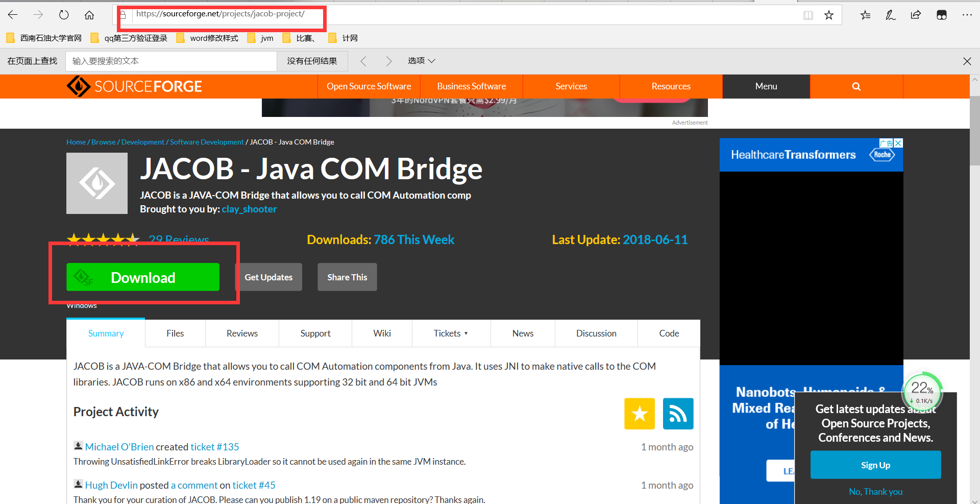This screenshot has height=504, width=980.
Task: Toggle reading view in the address bar
Action: (808, 15)
